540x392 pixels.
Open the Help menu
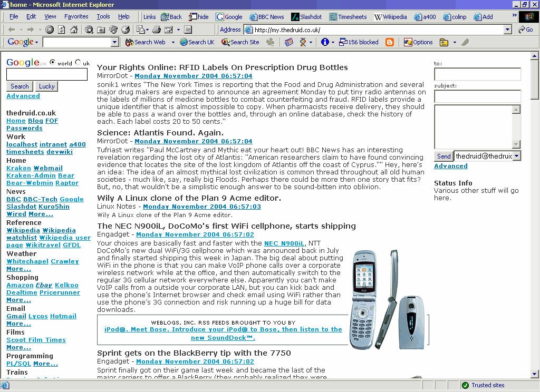coord(123,16)
